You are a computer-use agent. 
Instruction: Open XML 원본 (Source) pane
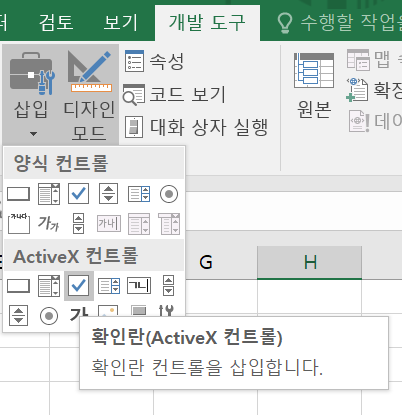pyautogui.click(x=314, y=86)
